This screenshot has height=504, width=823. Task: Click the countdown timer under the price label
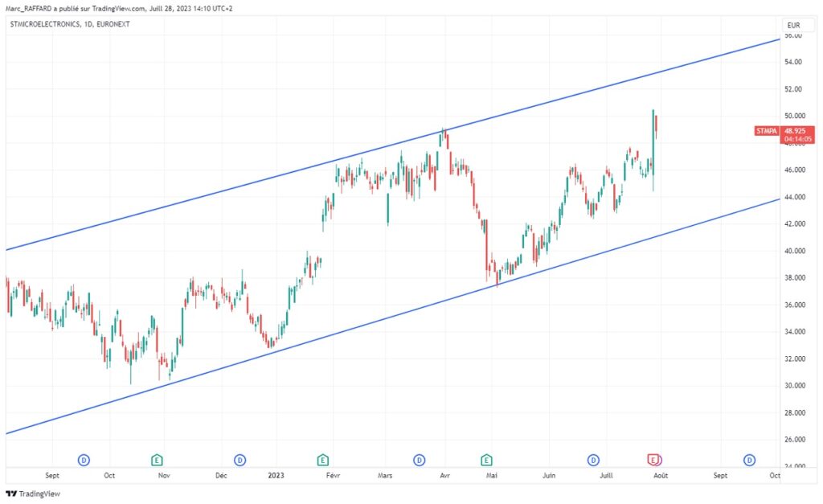coord(796,138)
